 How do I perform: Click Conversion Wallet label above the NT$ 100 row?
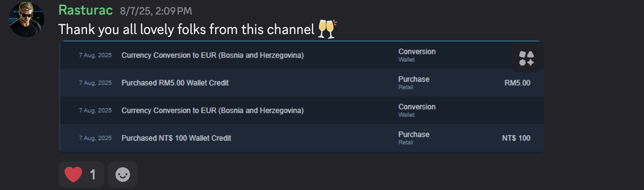[417, 110]
